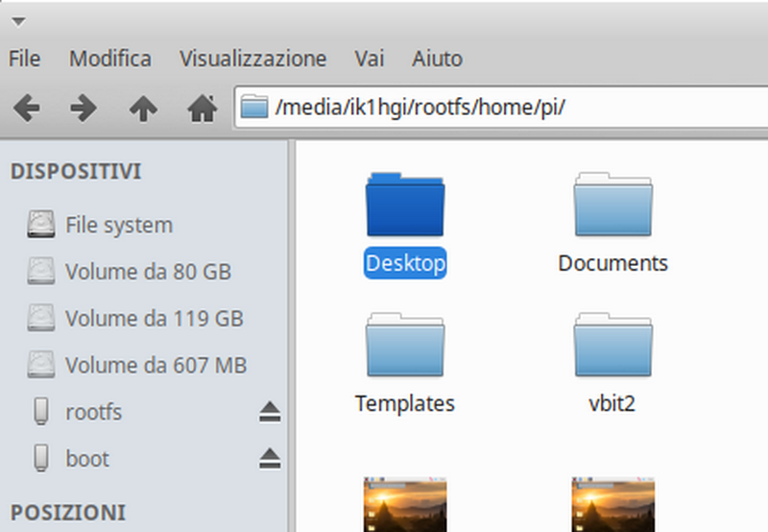This screenshot has width=768, height=532.
Task: Click the DISPOSITIVI section header
Action: point(76,172)
